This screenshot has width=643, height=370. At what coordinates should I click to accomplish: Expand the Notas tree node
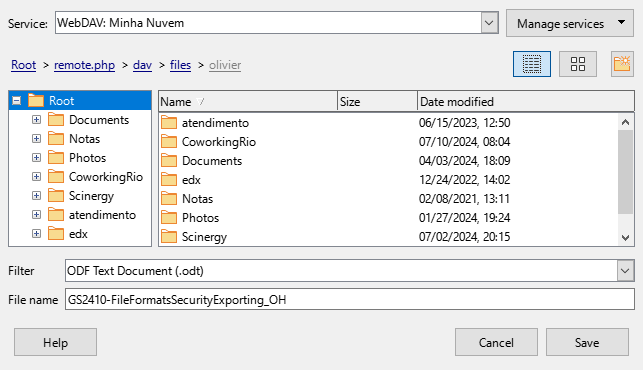pyautogui.click(x=36, y=139)
